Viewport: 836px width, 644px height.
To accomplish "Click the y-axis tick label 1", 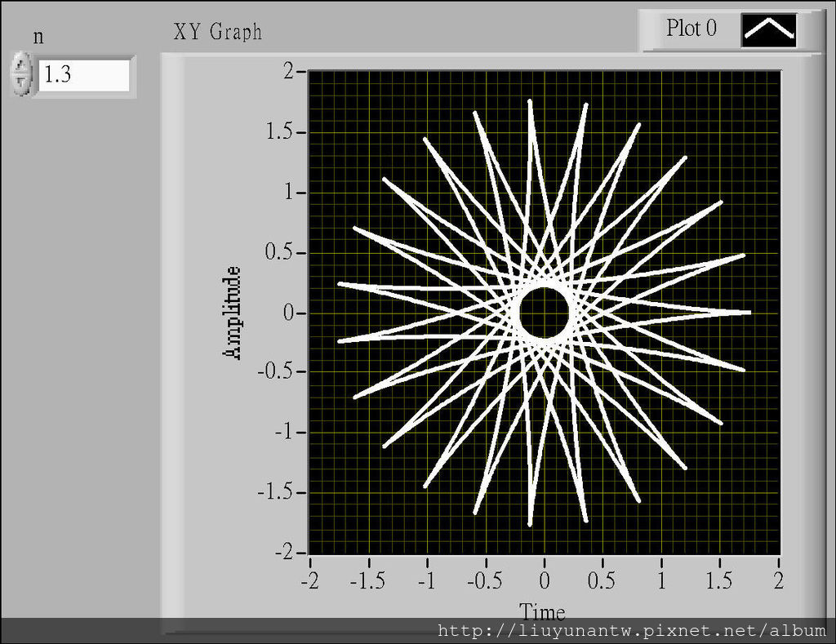I will coord(289,191).
